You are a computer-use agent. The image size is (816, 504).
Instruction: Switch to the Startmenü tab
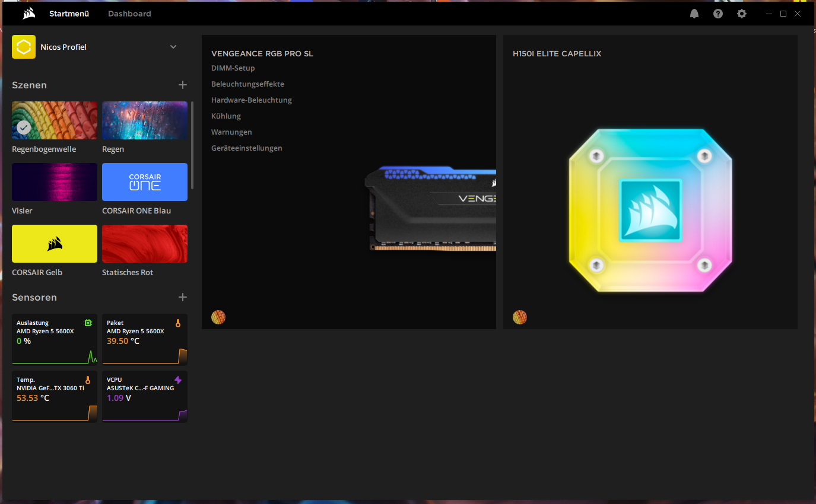point(69,14)
